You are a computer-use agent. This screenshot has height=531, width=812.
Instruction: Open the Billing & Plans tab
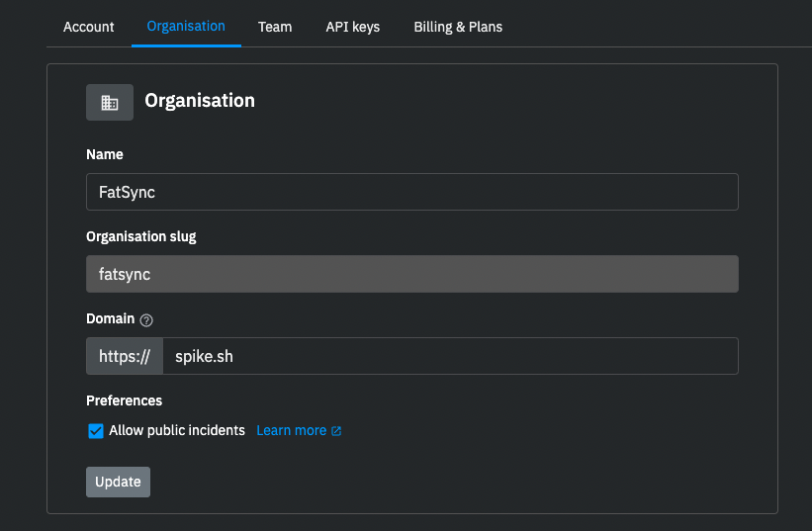pos(458,27)
